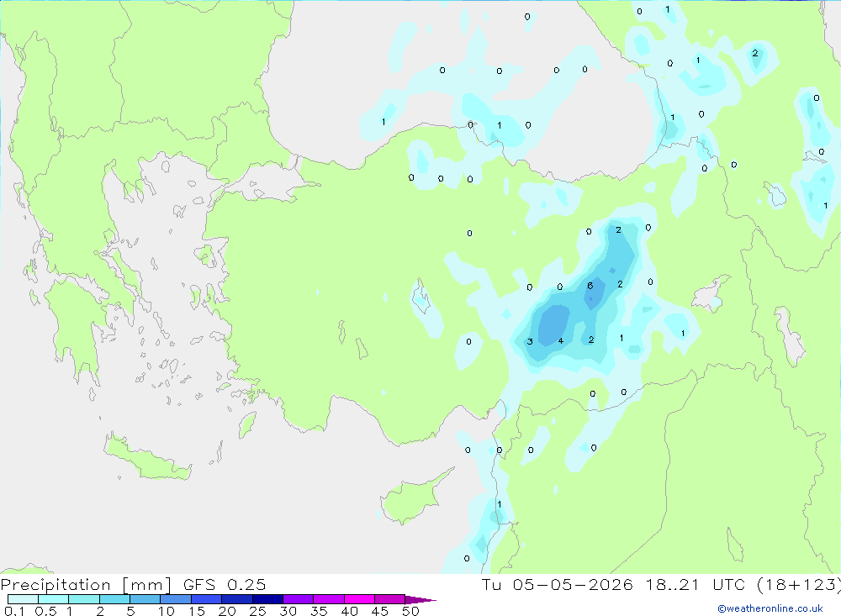This screenshot has width=841, height=616.
Task: Click the legend arrow tip above 50
Action: 421,600
